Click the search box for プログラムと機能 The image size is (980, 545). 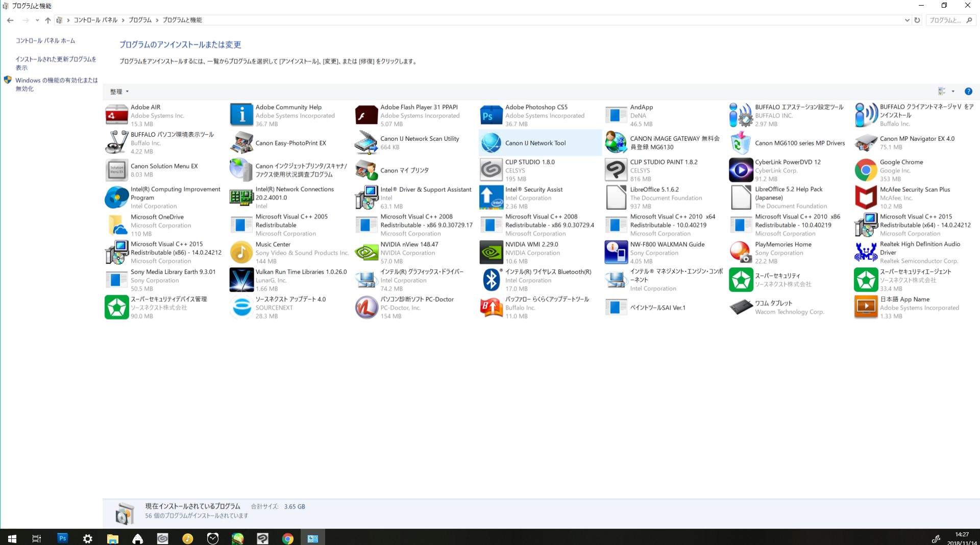945,20
